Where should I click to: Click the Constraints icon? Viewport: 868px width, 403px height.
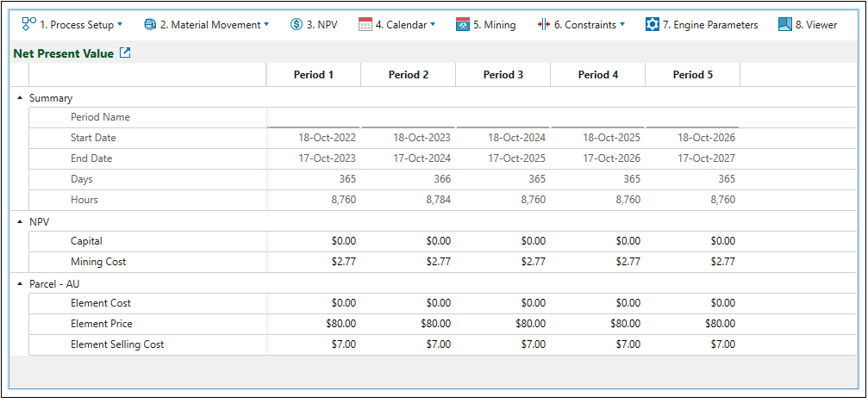543,25
